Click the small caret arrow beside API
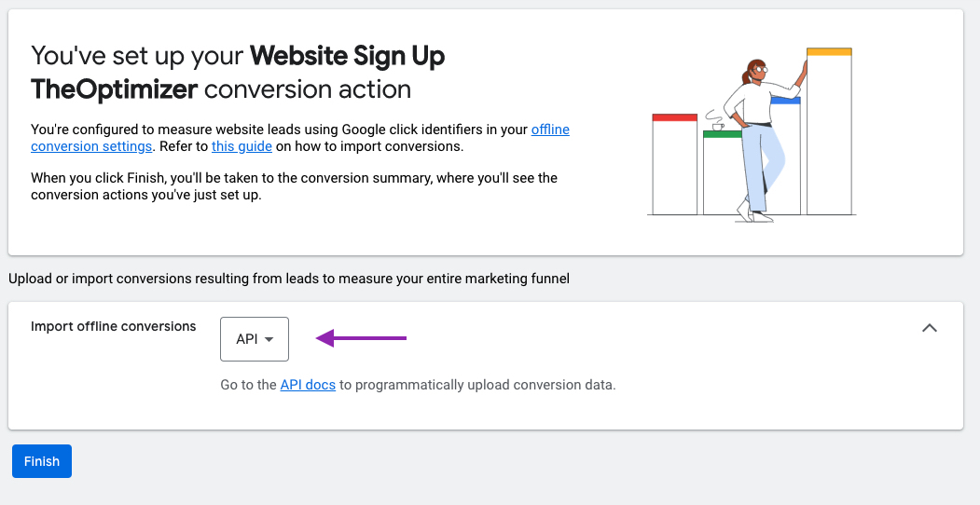Viewport: 980px width, 505px height. [x=269, y=339]
